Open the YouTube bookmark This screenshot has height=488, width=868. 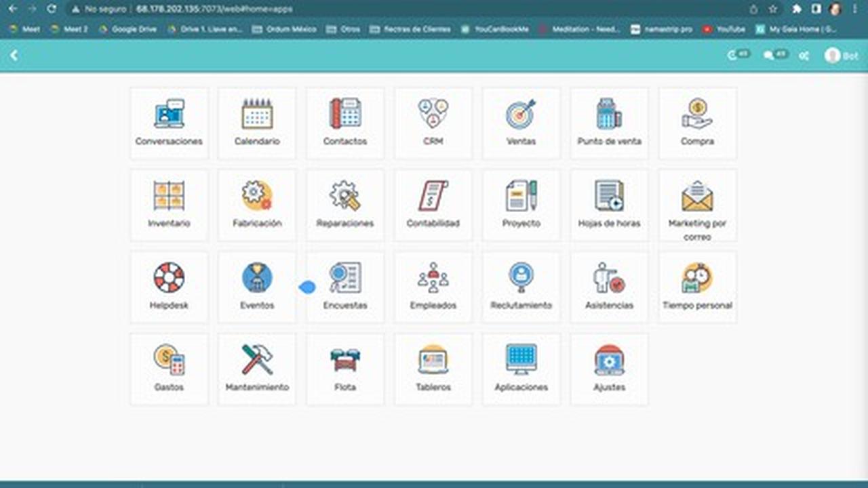tap(724, 29)
